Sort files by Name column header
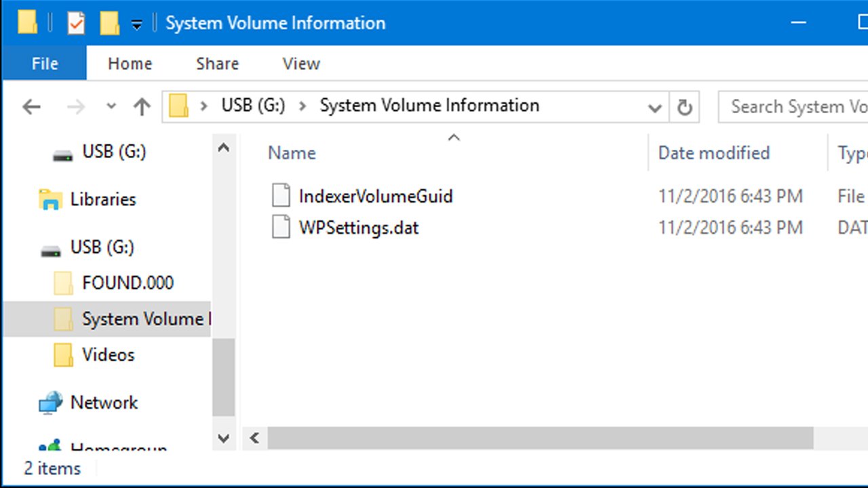 point(292,153)
